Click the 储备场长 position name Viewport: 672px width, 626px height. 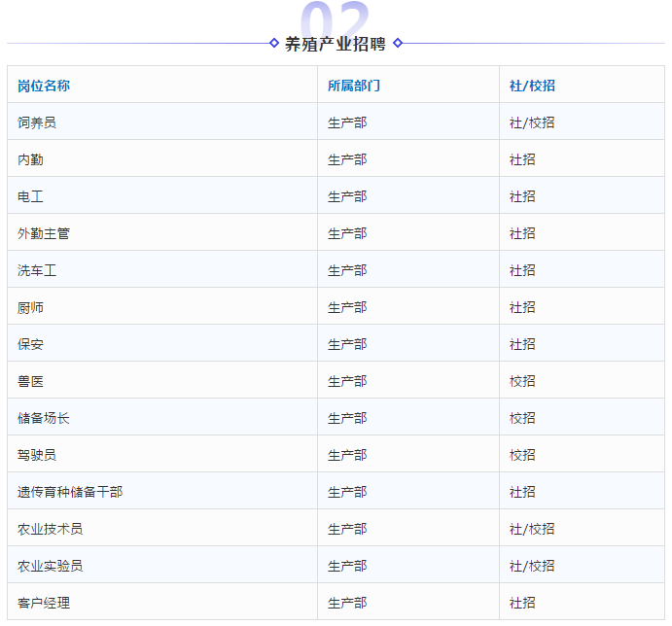[44, 418]
